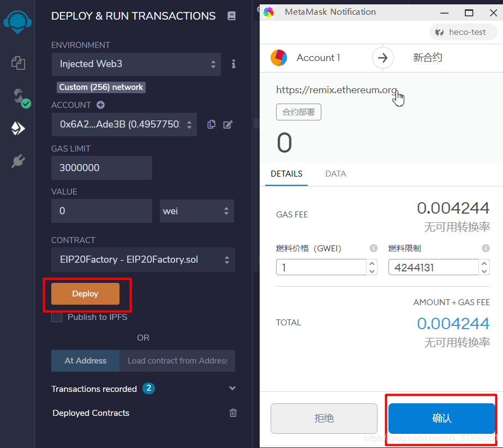Click the Value input field
The width and height of the screenshot is (503, 448).
101,211
